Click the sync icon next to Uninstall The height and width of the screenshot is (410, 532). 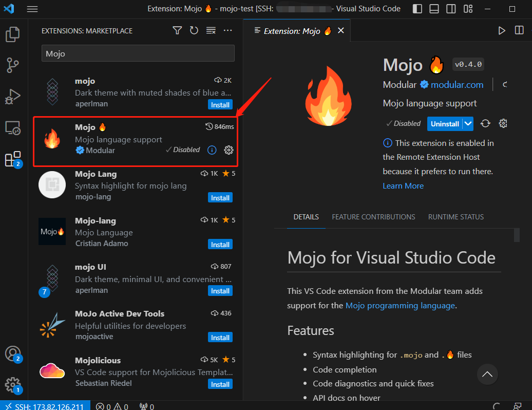click(485, 123)
